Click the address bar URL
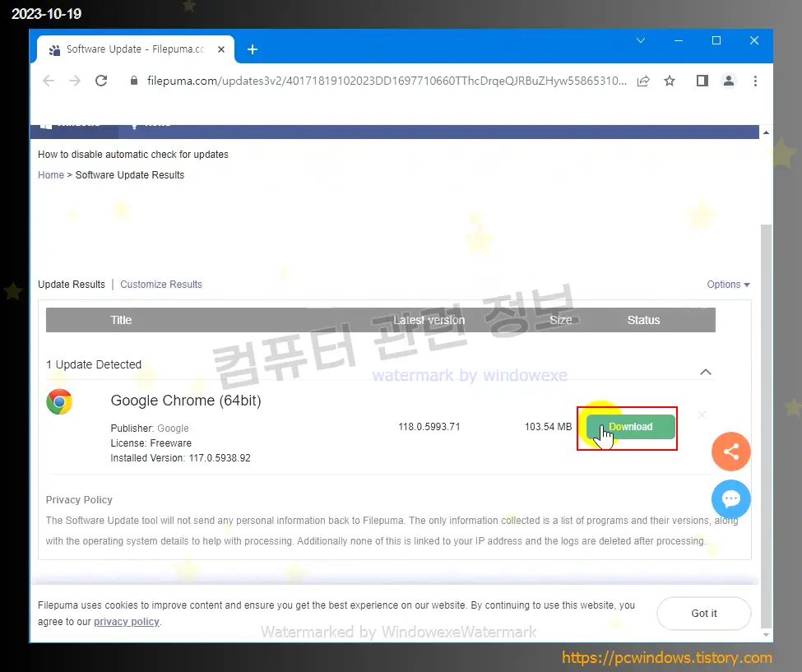This screenshot has width=802, height=672. coord(387,81)
